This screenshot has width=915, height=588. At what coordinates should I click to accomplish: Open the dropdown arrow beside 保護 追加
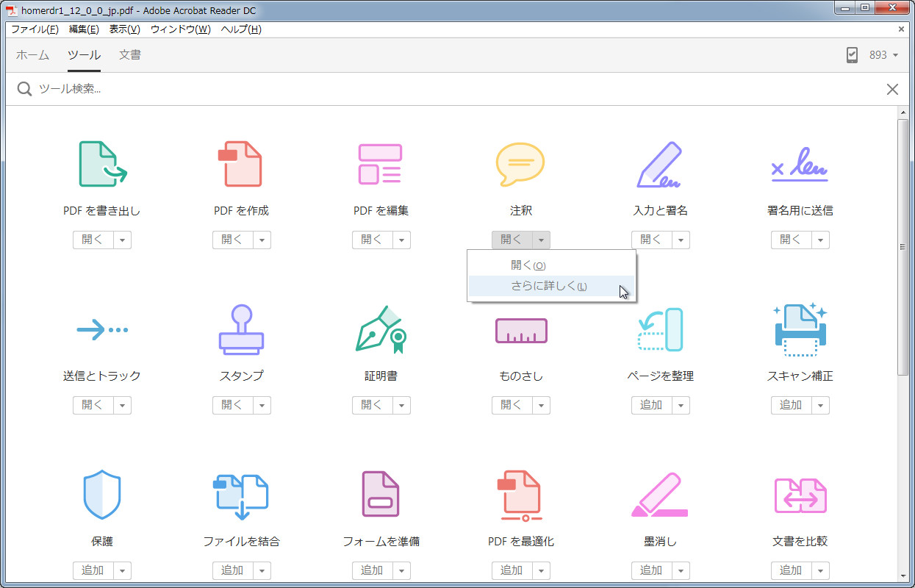click(x=122, y=570)
